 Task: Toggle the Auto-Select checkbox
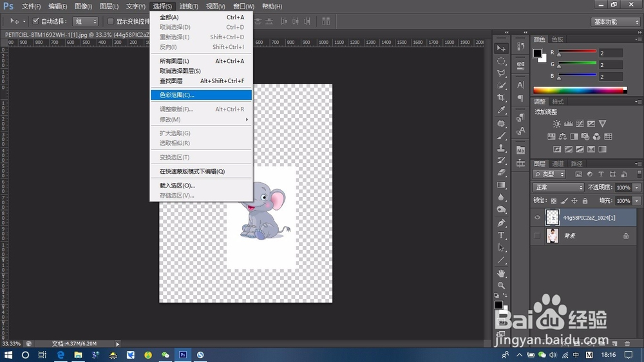(x=35, y=21)
